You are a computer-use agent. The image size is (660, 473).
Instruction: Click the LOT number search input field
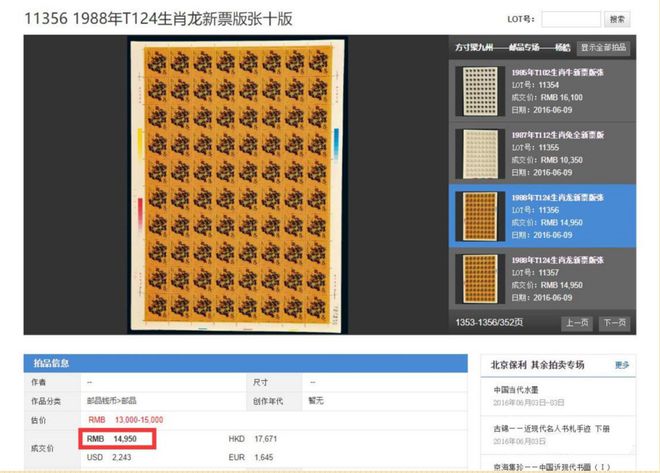pyautogui.click(x=571, y=19)
